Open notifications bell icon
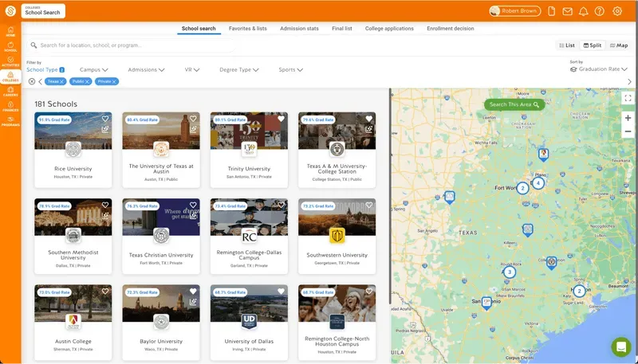Screen dimensions: 638x364 pos(584,11)
